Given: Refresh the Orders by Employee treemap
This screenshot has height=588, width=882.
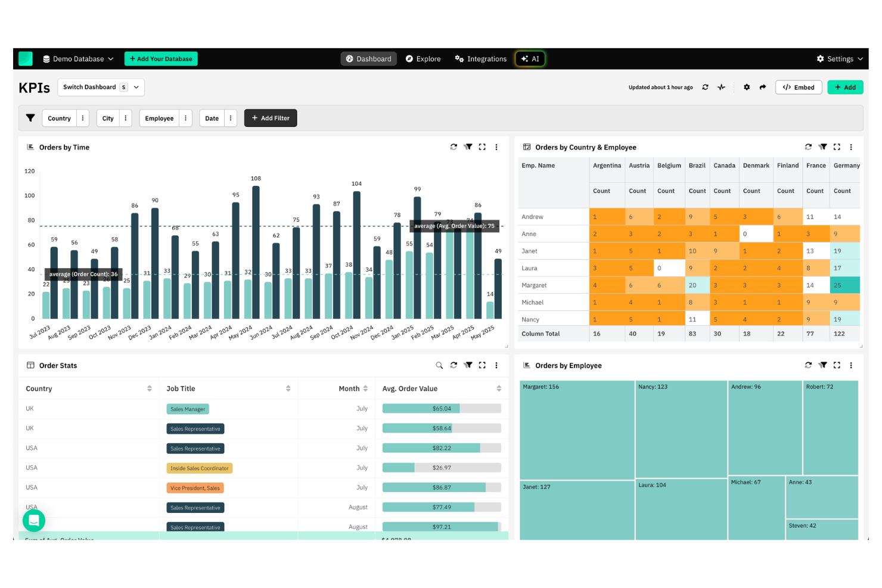Looking at the screenshot, I should 809,365.
